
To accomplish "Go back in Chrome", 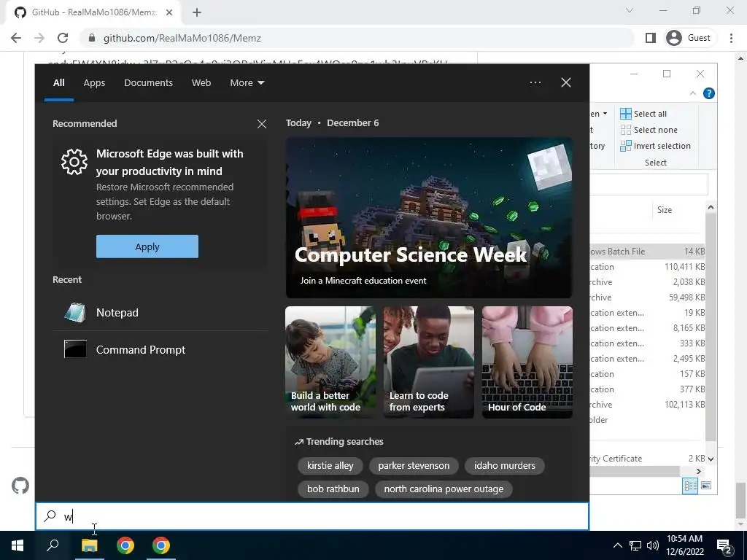I will tap(16, 38).
